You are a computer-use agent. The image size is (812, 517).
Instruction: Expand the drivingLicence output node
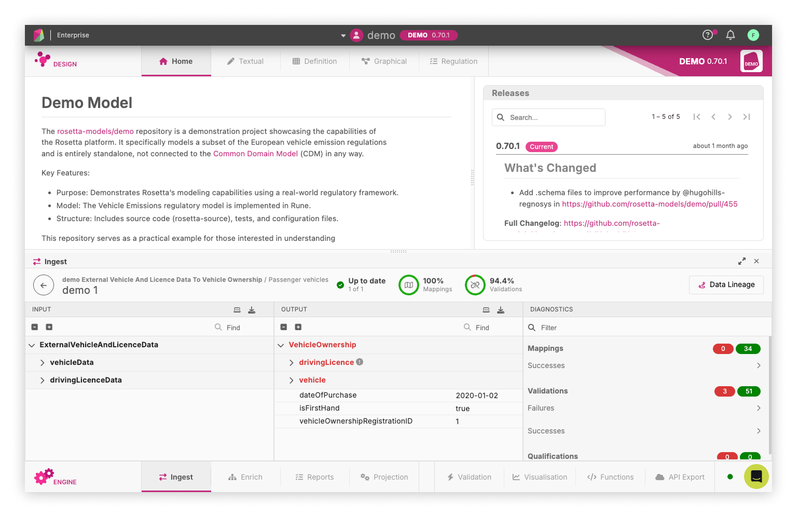coord(291,362)
